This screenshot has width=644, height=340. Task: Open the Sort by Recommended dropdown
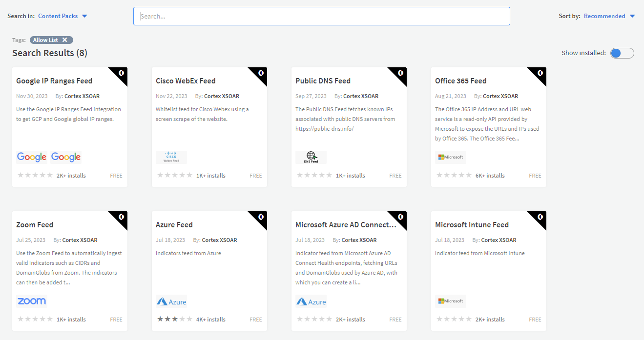point(609,16)
